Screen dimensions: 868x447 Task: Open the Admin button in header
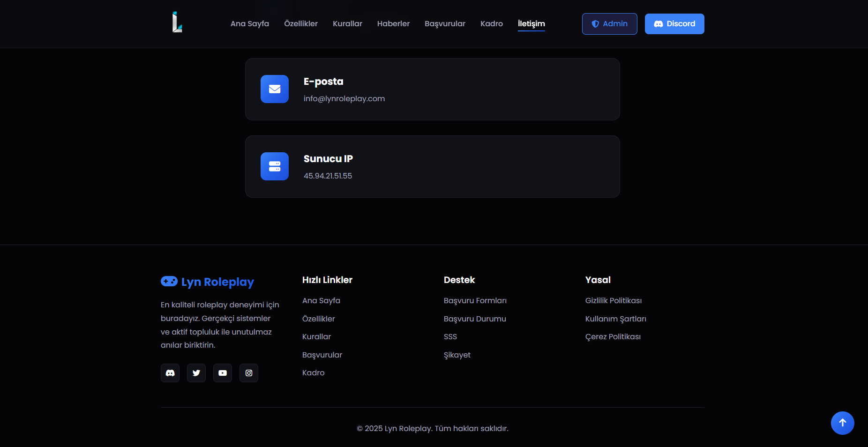[x=609, y=24]
